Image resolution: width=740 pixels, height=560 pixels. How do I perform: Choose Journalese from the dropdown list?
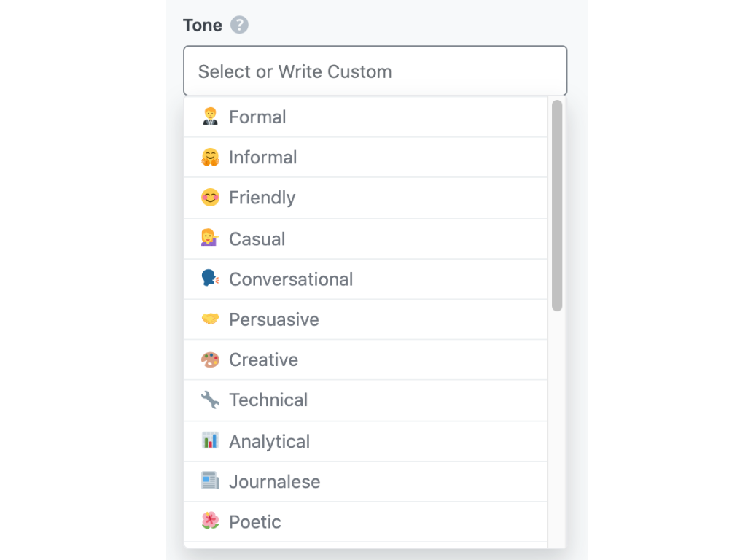275,481
